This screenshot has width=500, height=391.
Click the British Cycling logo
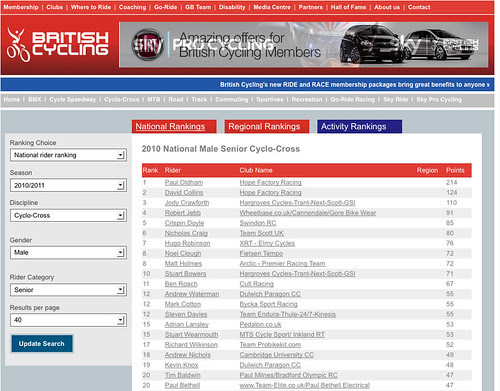point(58,45)
